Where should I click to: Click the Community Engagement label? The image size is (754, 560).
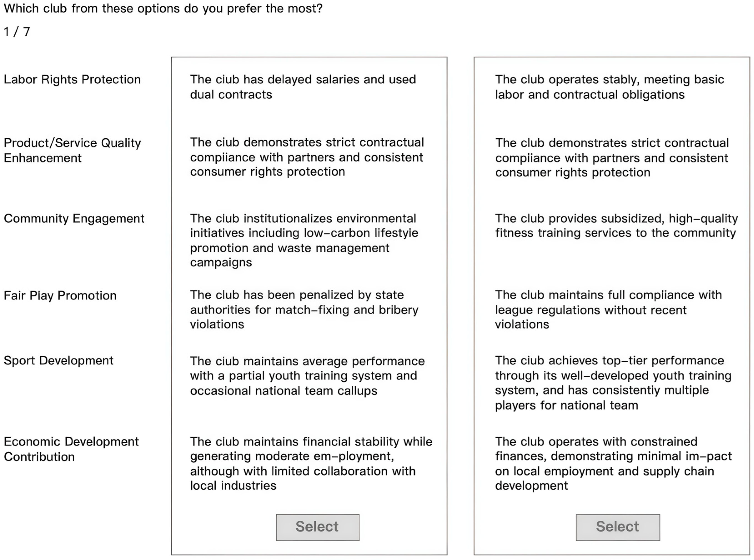[x=74, y=218]
